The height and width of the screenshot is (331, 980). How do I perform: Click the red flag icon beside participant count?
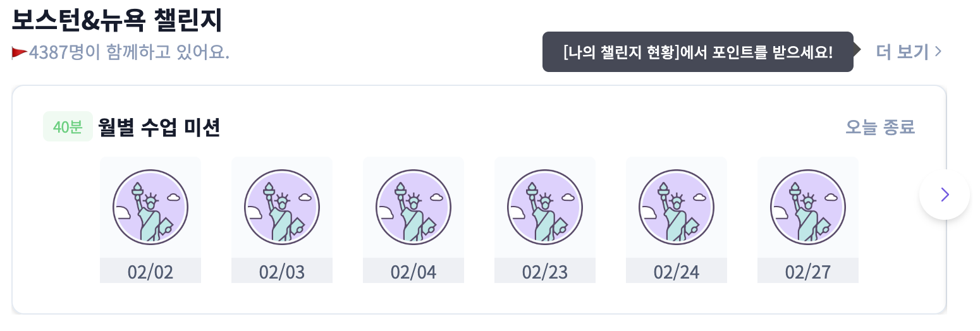pos(20,52)
